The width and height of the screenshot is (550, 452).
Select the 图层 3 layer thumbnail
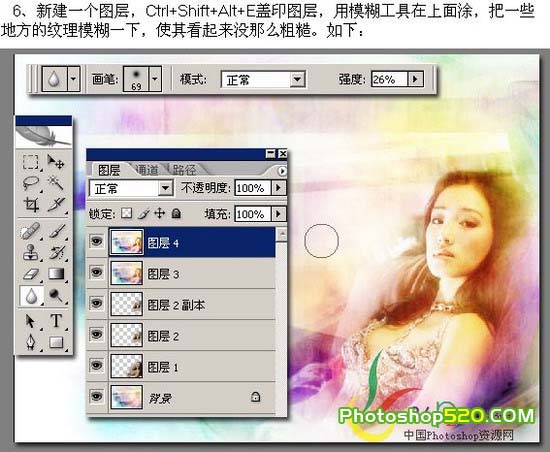point(127,272)
